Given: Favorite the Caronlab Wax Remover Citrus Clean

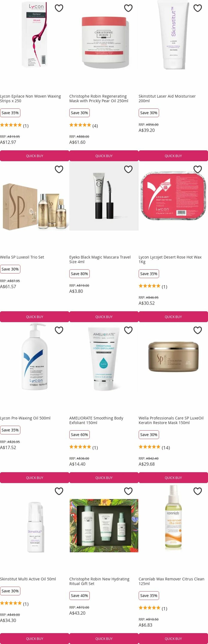Looking at the screenshot, I should coord(197,491).
